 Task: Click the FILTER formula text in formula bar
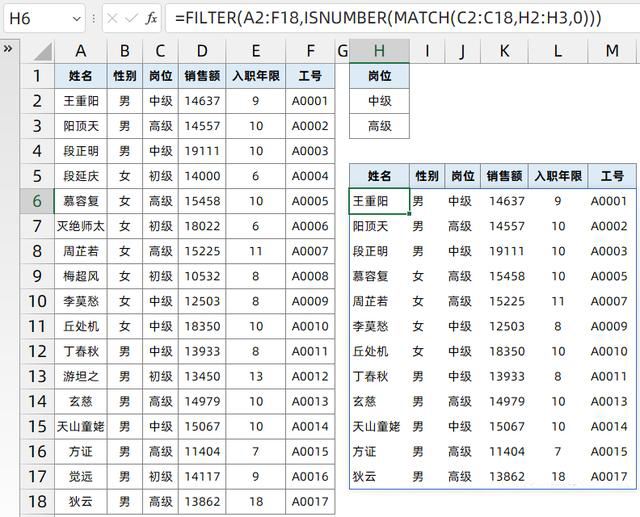(387, 18)
